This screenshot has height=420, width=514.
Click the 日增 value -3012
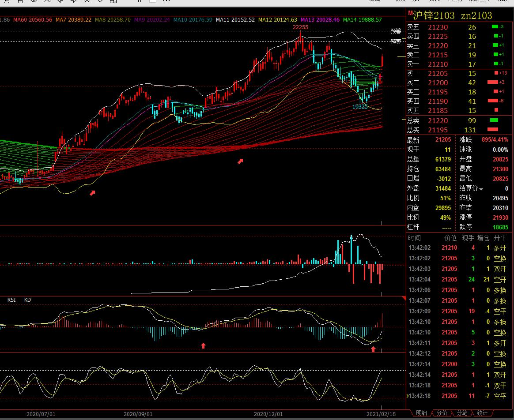click(444, 179)
